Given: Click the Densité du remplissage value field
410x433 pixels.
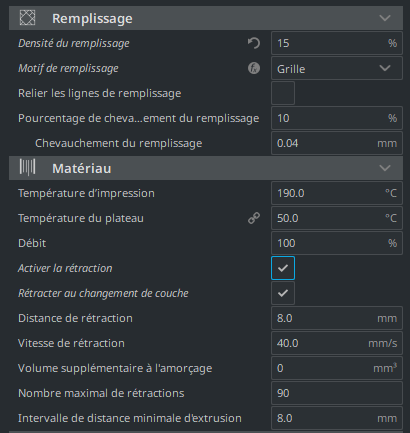Looking at the screenshot, I should coord(337,43).
